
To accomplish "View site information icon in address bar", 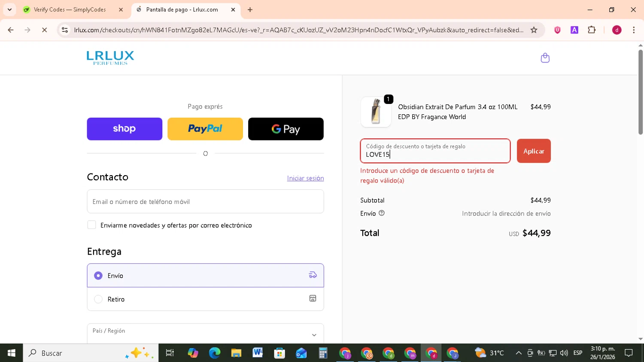I will (x=65, y=30).
